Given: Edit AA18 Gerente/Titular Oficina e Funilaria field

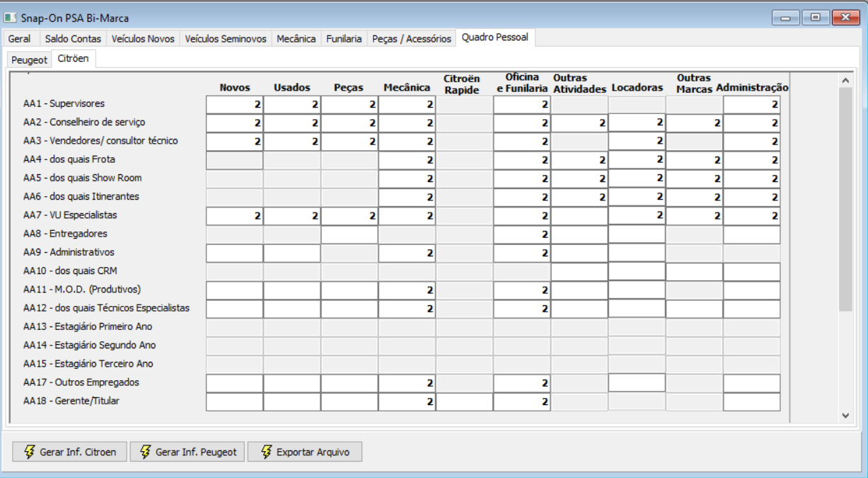Looking at the screenshot, I should coord(521,402).
